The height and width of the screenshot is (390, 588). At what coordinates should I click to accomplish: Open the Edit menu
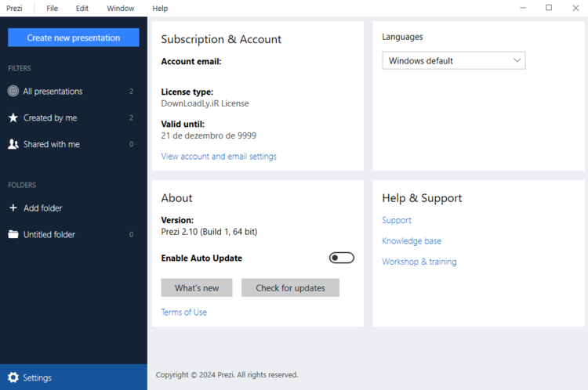[82, 9]
